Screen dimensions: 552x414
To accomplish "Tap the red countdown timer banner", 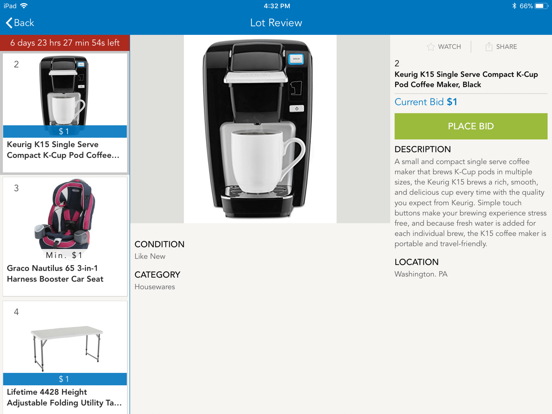I will click(65, 43).
